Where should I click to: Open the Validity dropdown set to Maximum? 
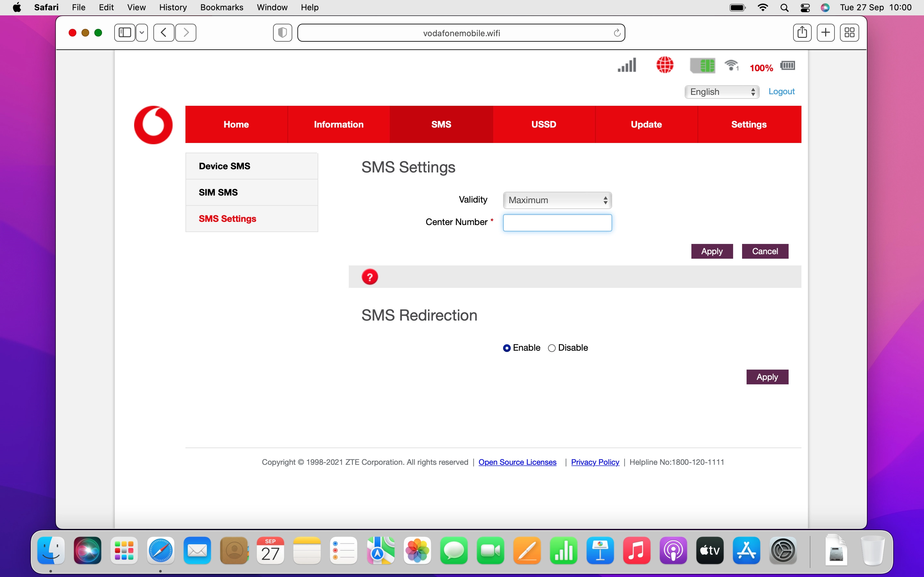pos(557,200)
